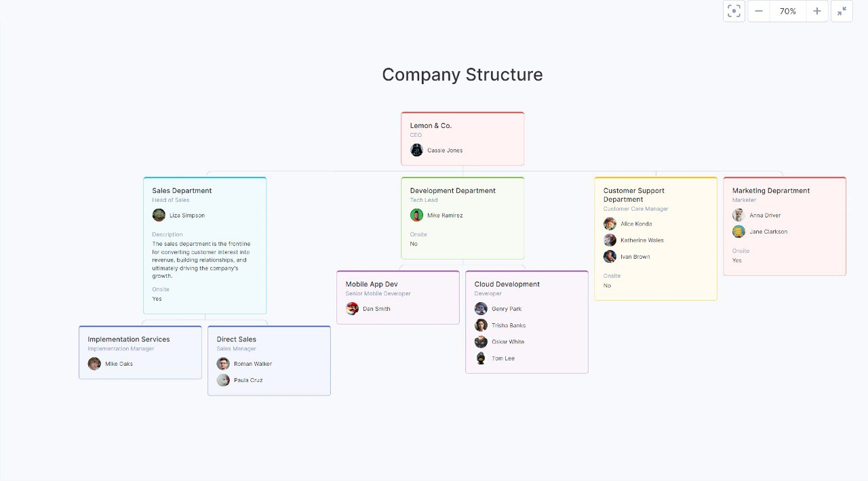Open the Marketing Department card
Viewport: 868px width, 481px height.
(x=785, y=226)
